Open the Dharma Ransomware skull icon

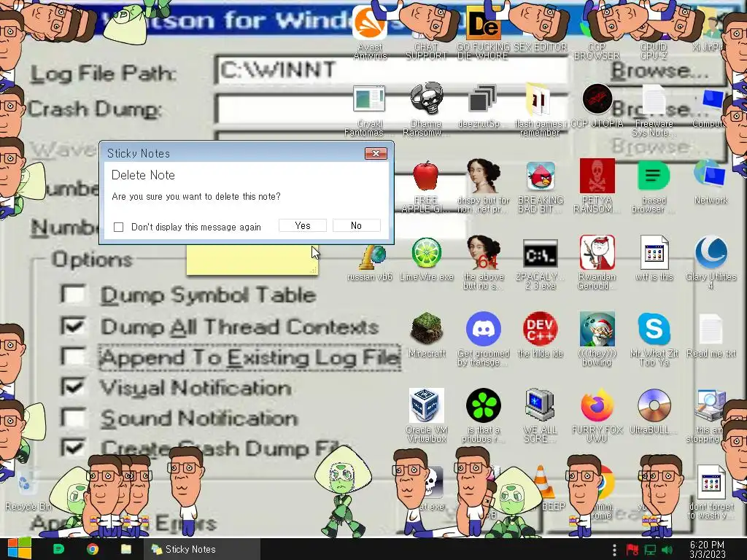click(426, 99)
